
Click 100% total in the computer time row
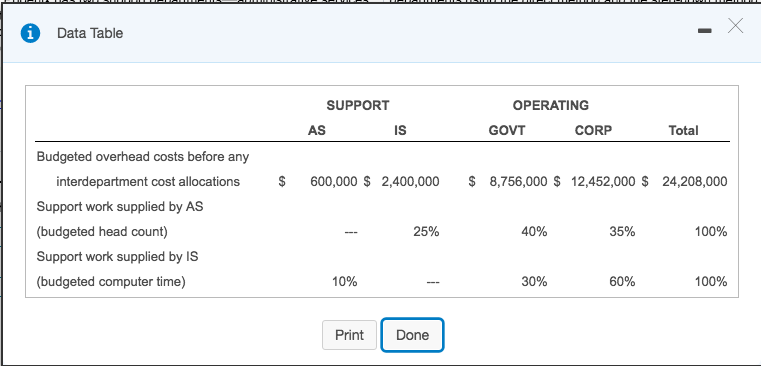tap(711, 282)
